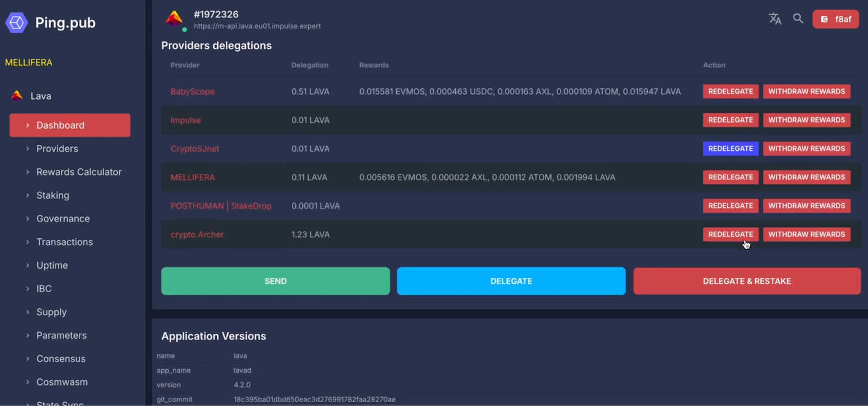
Task: Click the blue Redelegate button for CryptoSJnet
Action: (731, 149)
